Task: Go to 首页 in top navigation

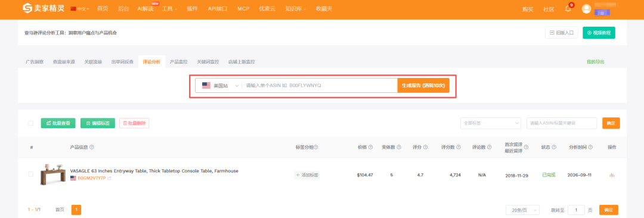Action: tap(103, 8)
